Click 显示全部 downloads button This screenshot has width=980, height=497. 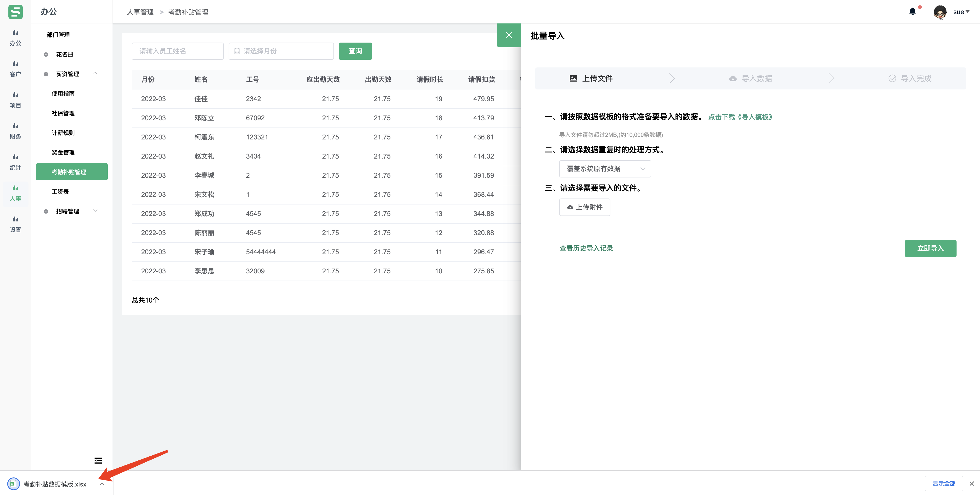(x=943, y=483)
